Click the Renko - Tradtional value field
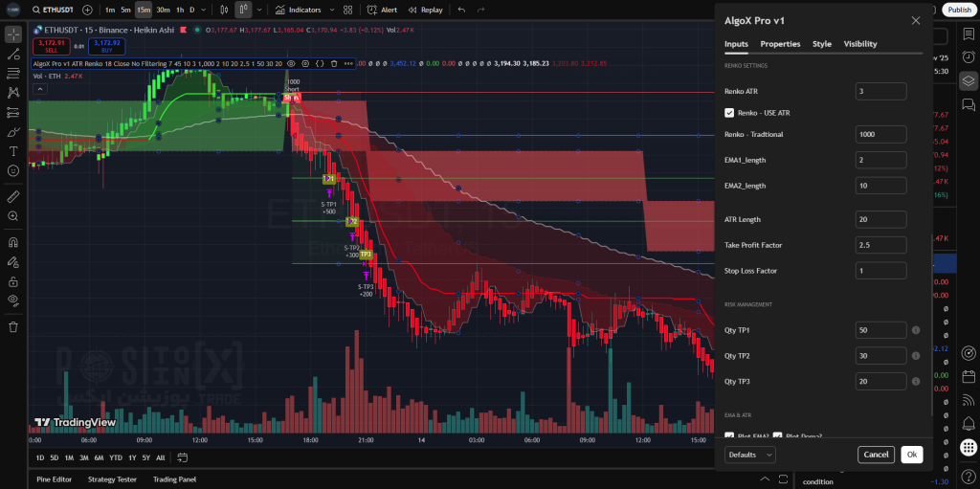 (x=880, y=134)
